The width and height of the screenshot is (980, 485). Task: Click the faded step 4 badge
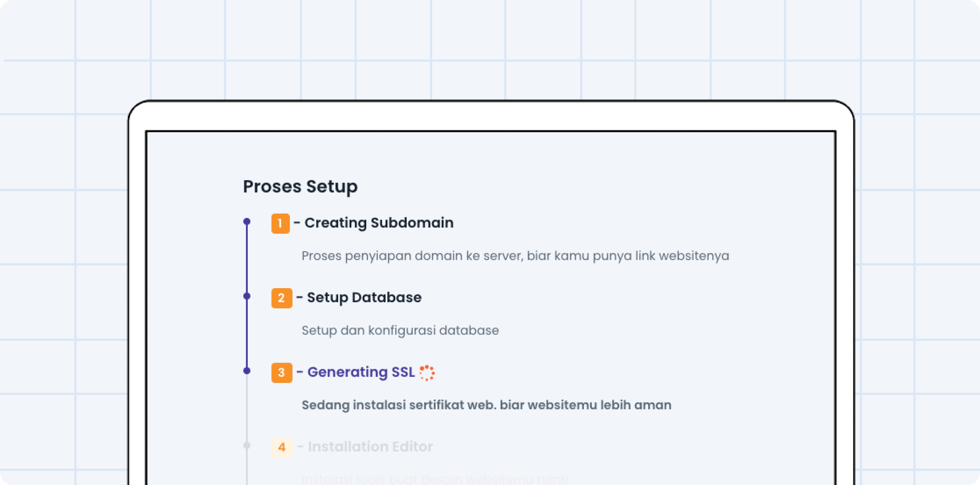tap(282, 447)
